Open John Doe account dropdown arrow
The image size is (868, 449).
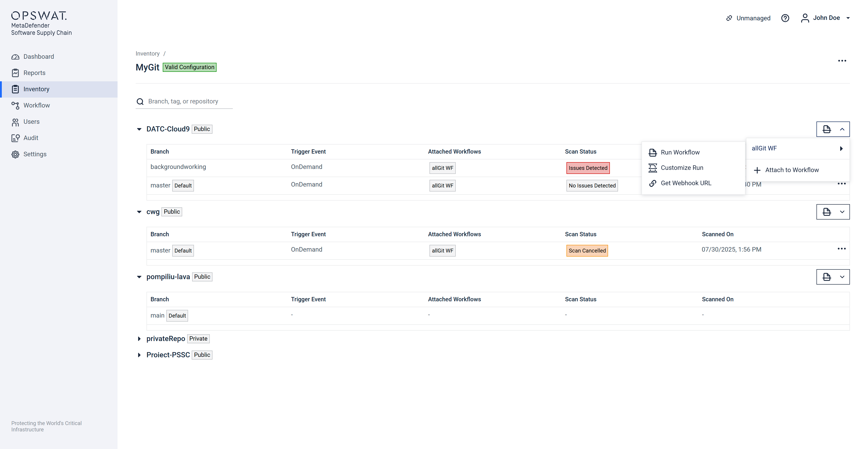click(848, 18)
